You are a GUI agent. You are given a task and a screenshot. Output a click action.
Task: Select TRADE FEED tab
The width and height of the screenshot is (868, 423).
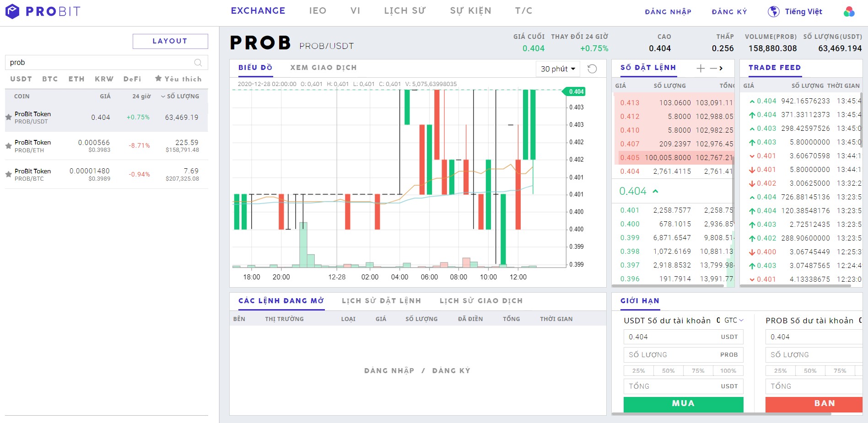pos(775,68)
